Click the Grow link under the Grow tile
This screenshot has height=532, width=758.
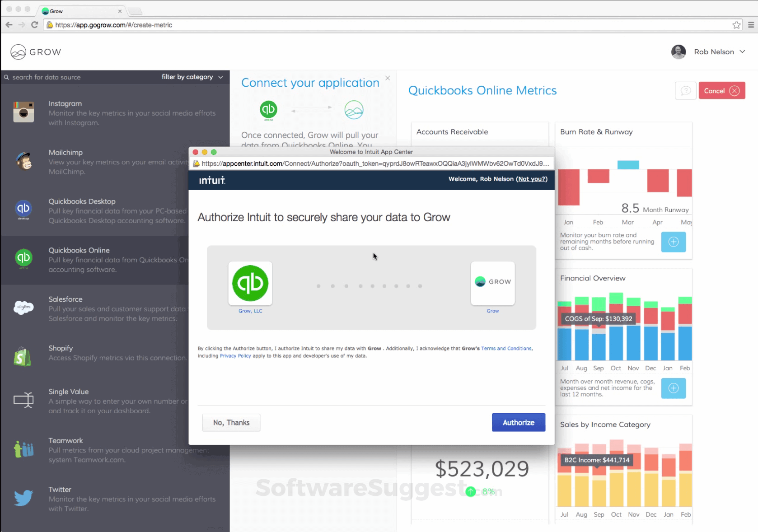click(x=493, y=311)
